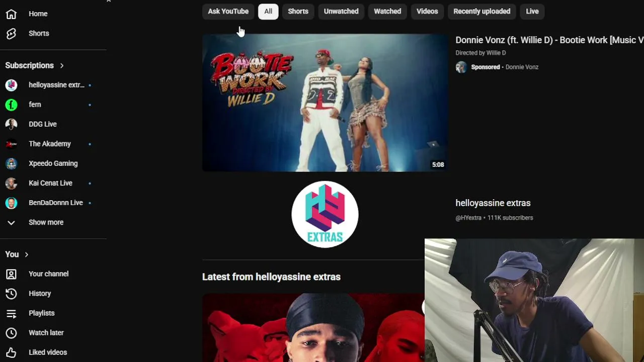Open fern channel name link
Screen dimensions: 644x362
tap(35, 105)
